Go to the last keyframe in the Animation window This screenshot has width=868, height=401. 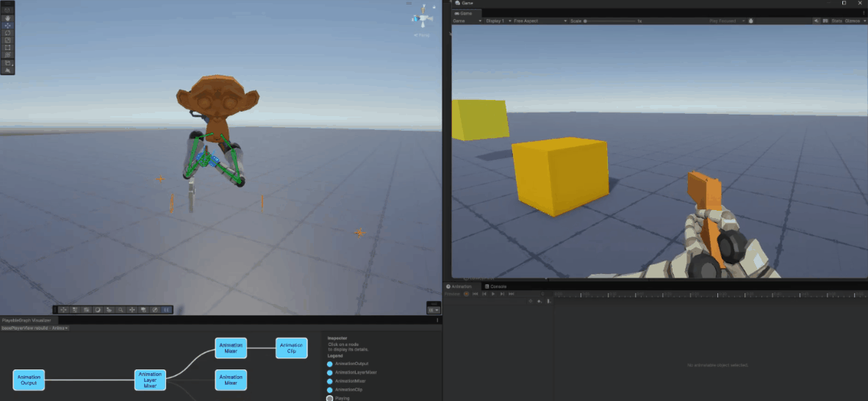(511, 294)
